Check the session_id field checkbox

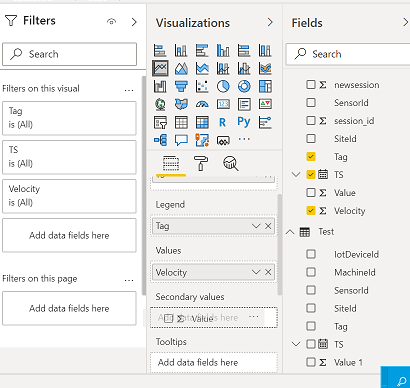(311, 120)
